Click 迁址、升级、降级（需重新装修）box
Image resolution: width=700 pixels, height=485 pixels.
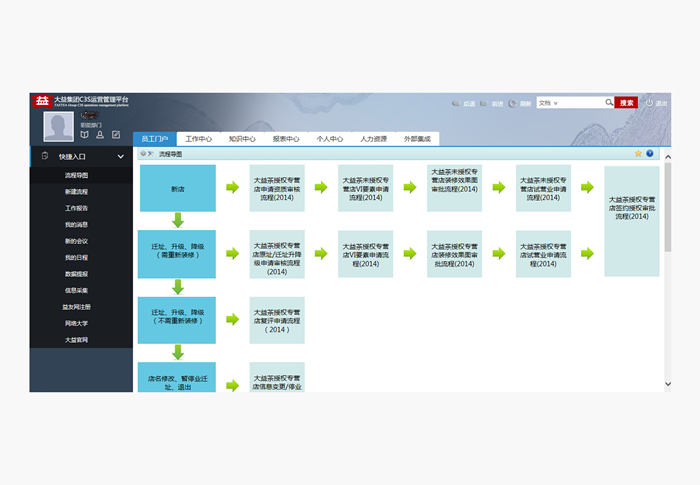pyautogui.click(x=177, y=254)
